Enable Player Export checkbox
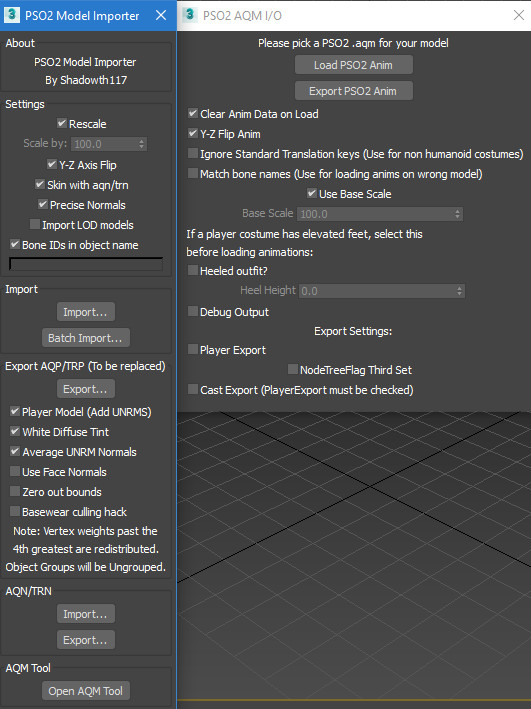Viewport: 531px width, 709px height. tap(193, 350)
